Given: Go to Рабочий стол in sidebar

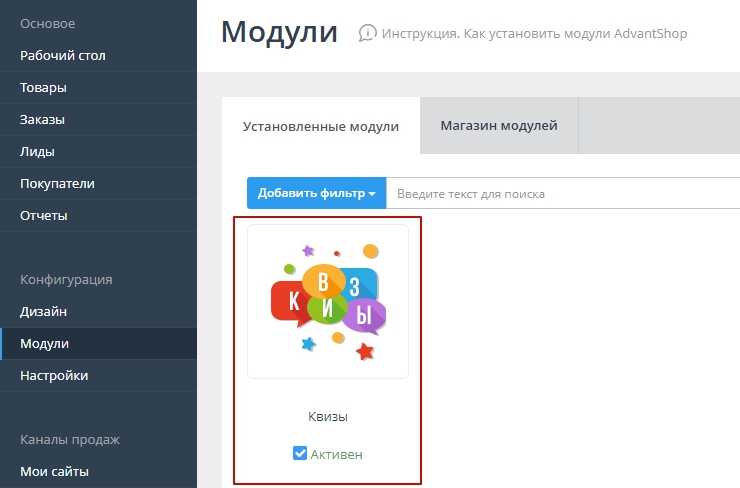Looking at the screenshot, I should pyautogui.click(x=63, y=55).
